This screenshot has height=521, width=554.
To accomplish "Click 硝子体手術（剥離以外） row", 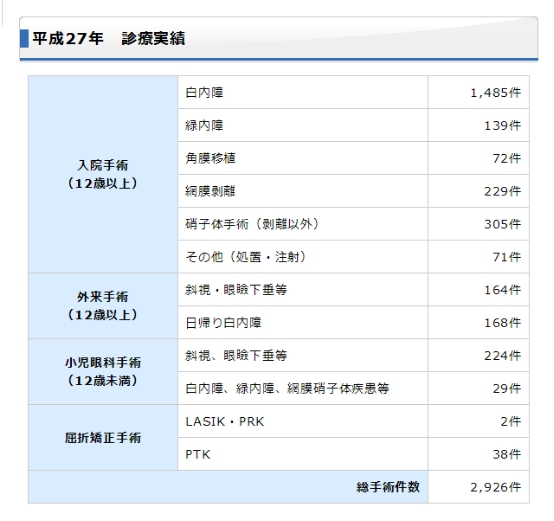I will click(x=303, y=224).
